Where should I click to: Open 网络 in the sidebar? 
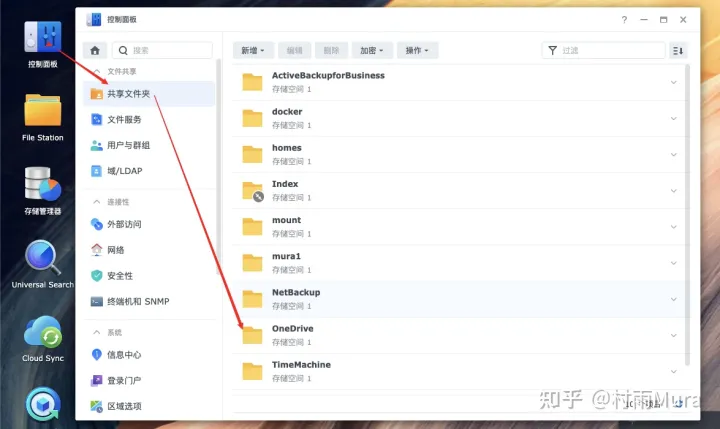149,250
